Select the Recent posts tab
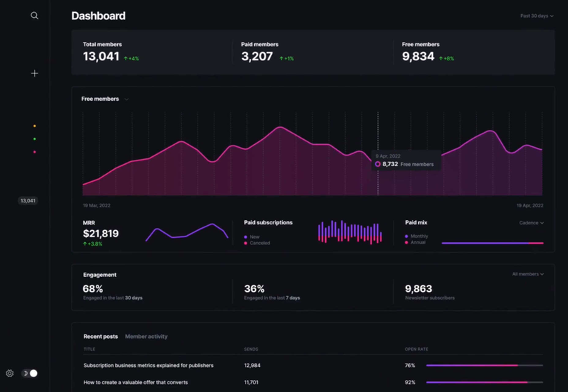The image size is (568, 392). (x=100, y=337)
